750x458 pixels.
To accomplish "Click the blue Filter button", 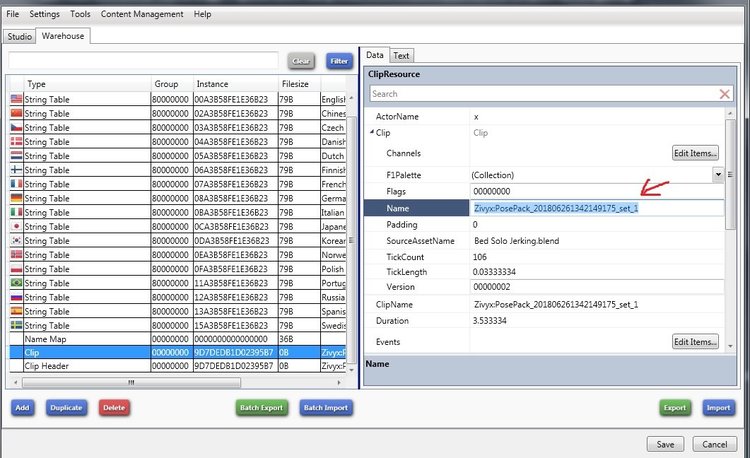I will coord(339,61).
